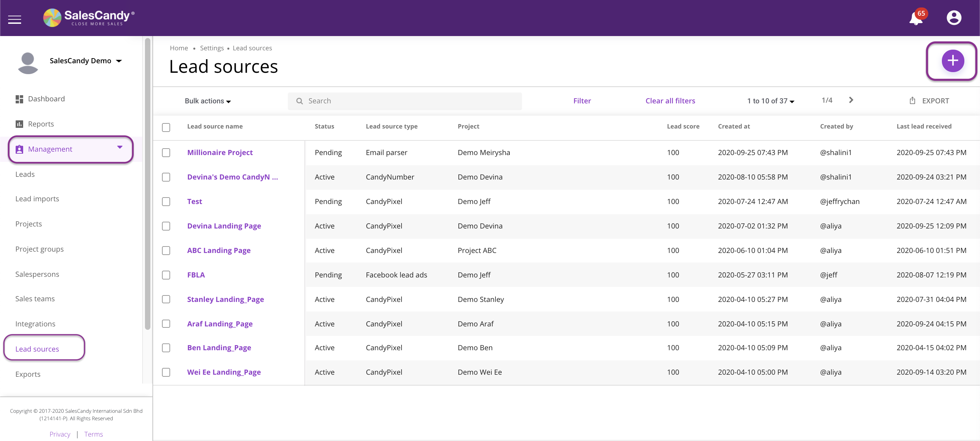980x441 pixels.
Task: Click into the Search field
Action: pos(404,101)
